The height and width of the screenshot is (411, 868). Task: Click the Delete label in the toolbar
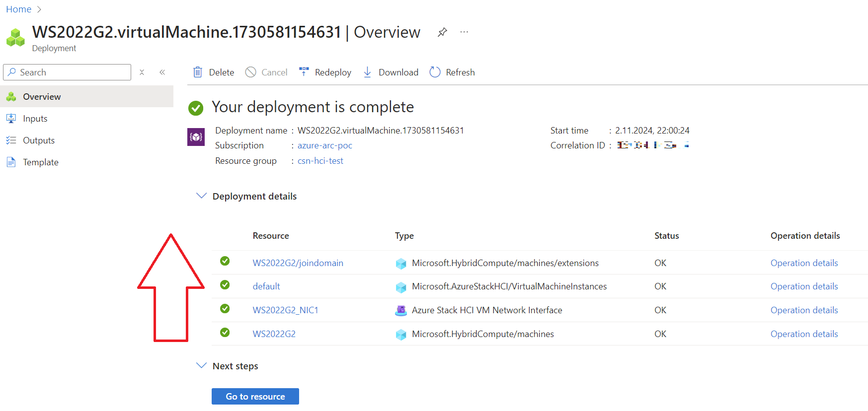coord(222,72)
